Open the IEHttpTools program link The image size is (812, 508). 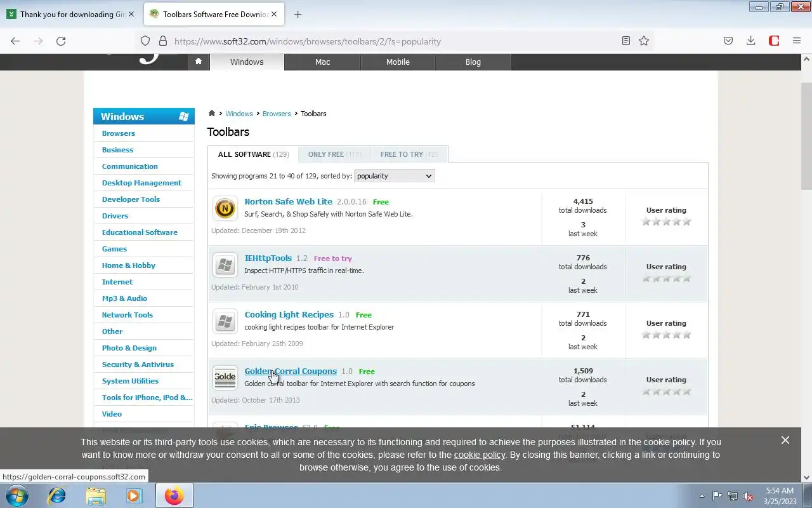pos(268,258)
